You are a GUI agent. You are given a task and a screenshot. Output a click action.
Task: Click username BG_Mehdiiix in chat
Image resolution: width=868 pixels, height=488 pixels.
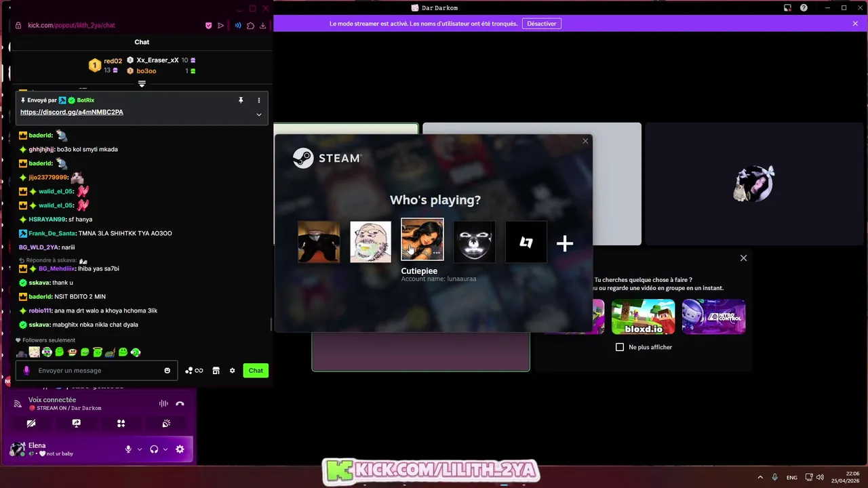tap(57, 268)
